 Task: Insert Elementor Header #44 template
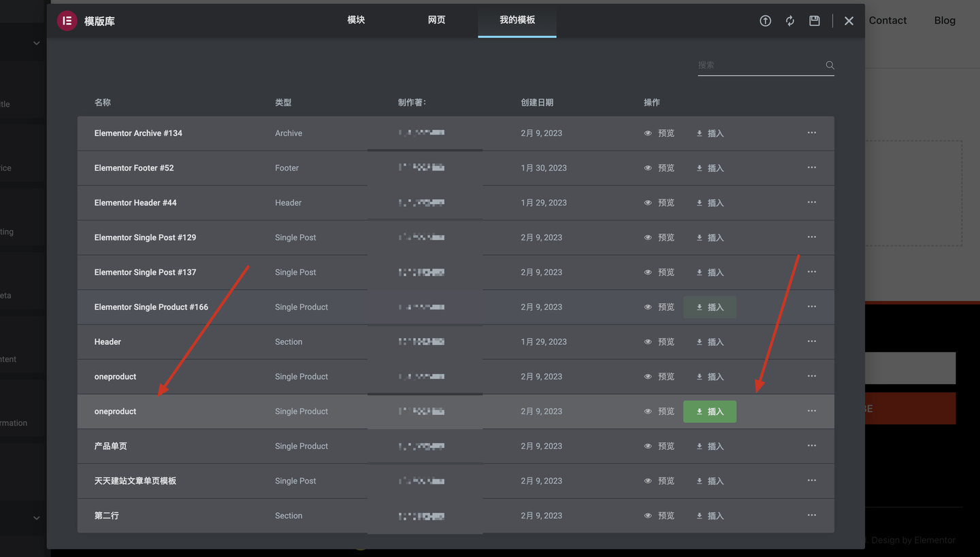tap(710, 203)
